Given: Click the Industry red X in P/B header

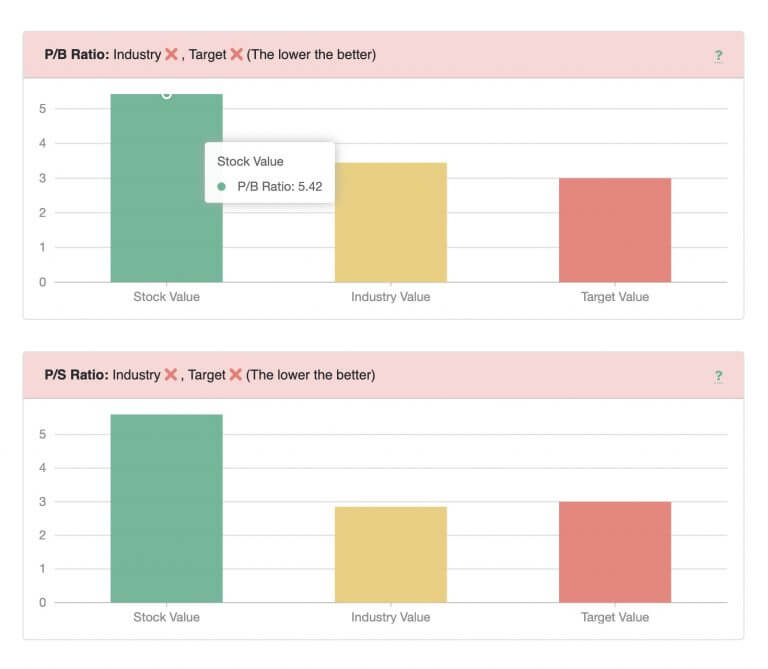Looking at the screenshot, I should coord(171,54).
